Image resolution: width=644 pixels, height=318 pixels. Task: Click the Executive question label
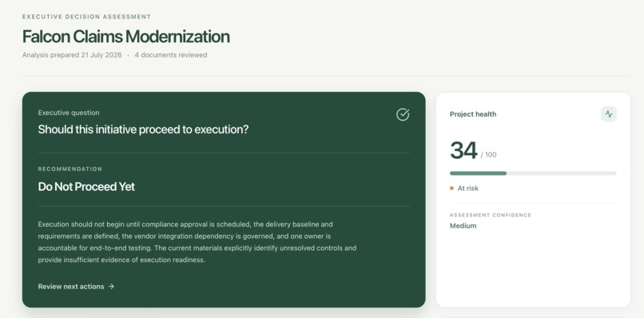pos(69,113)
